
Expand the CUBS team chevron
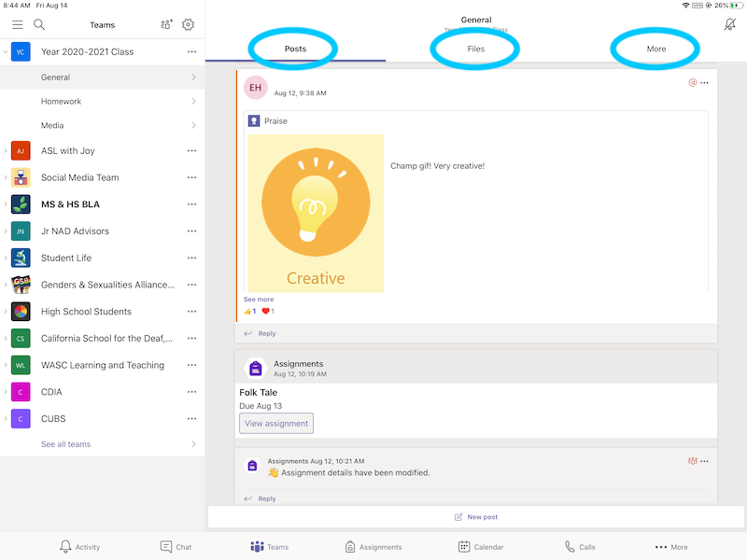click(x=6, y=418)
